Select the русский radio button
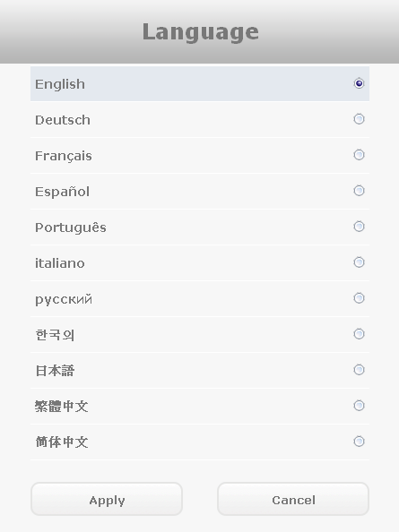Screen dimensions: 399x532 [x=359, y=298]
